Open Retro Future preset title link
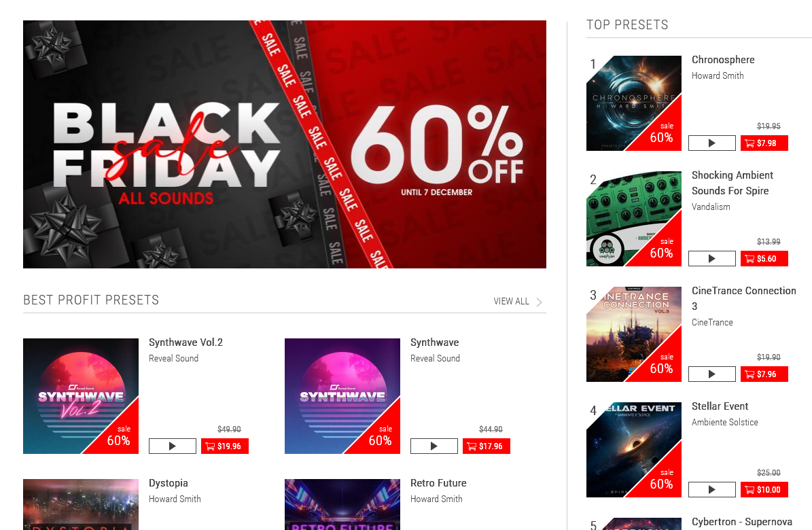The height and width of the screenshot is (530, 812). (438, 483)
